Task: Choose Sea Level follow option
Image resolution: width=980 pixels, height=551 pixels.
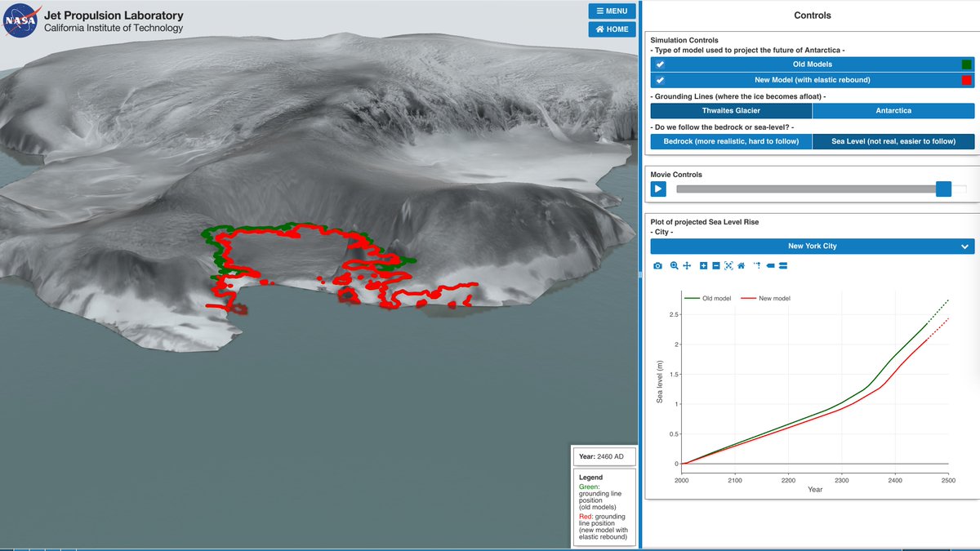Action: [x=893, y=141]
